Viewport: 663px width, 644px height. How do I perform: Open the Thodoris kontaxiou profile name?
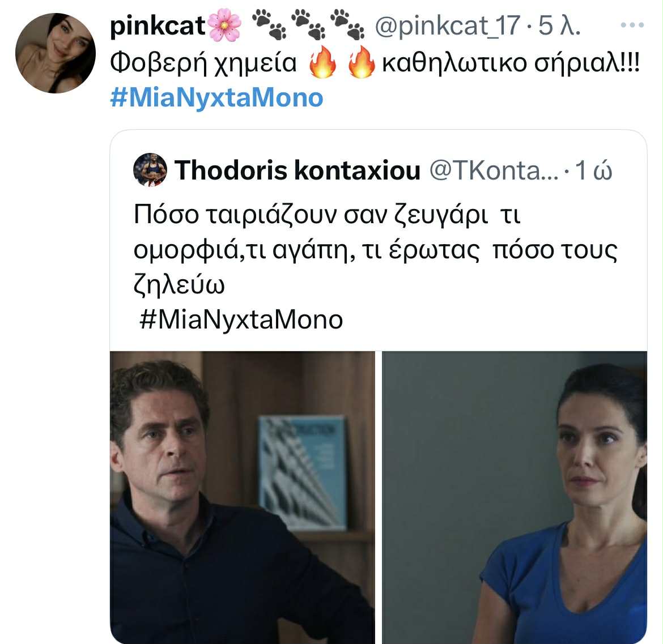(297, 170)
